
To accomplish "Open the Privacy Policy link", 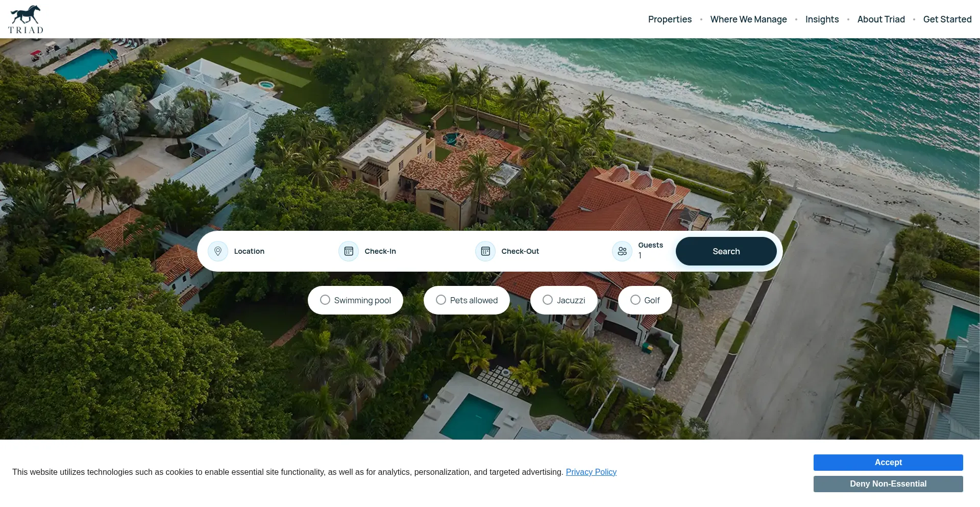I will point(591,472).
